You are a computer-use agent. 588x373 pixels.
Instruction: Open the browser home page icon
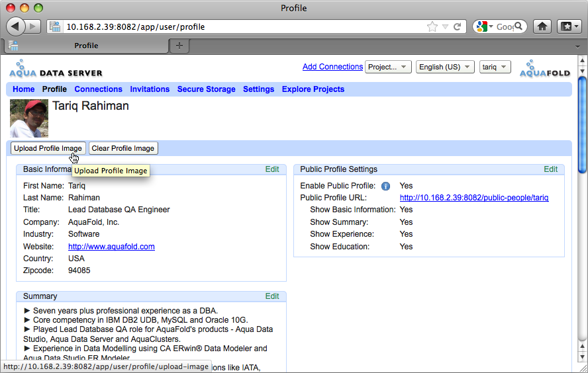(x=542, y=26)
